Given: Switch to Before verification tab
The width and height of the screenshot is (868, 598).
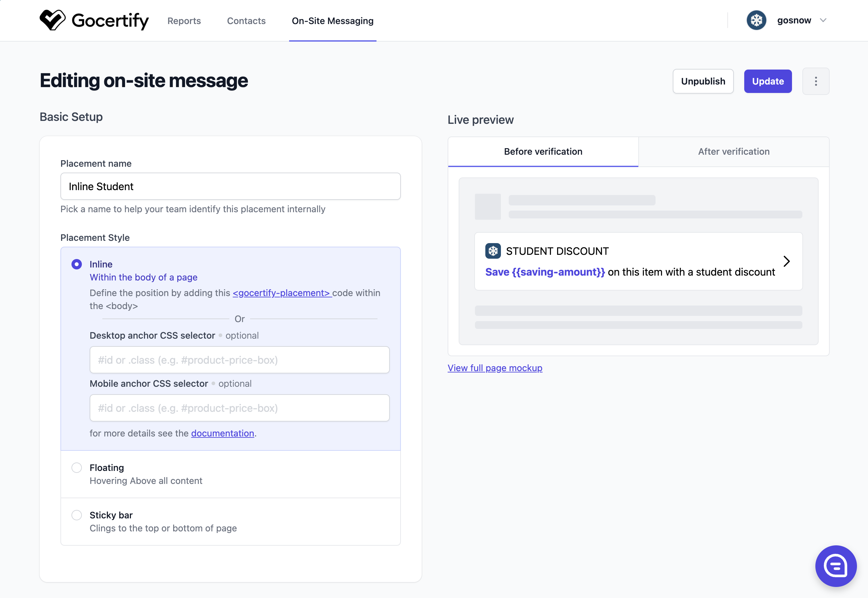Looking at the screenshot, I should (543, 151).
